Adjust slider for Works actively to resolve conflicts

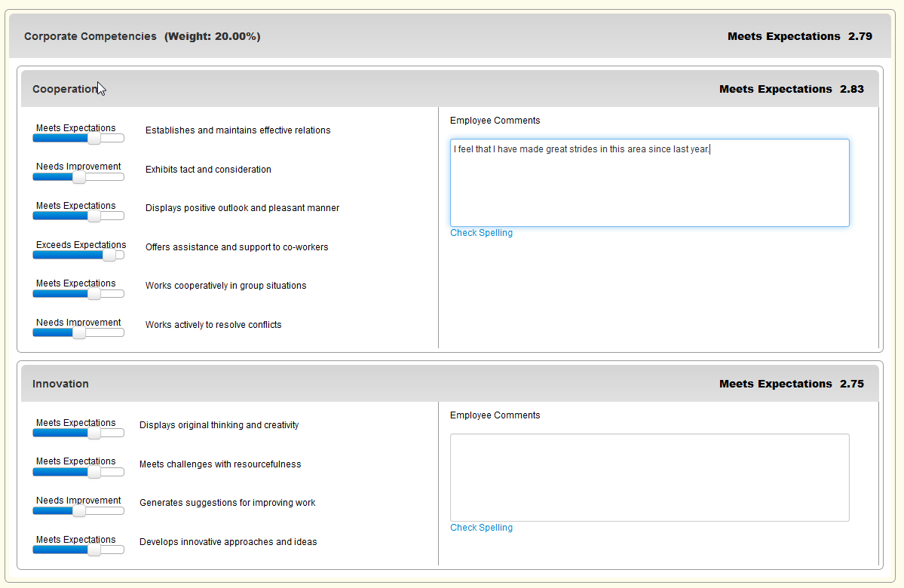(79, 332)
